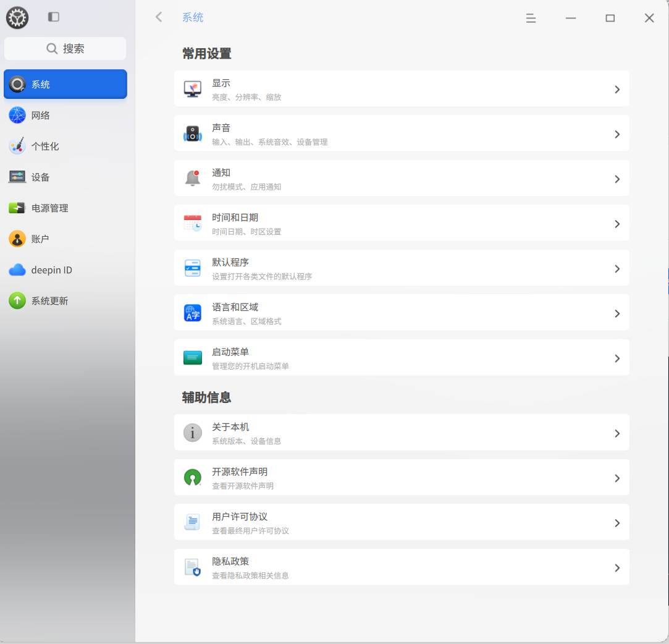Image resolution: width=669 pixels, height=644 pixels.
Task: Click the Default Programs (默认程序) icon
Action: click(x=193, y=268)
